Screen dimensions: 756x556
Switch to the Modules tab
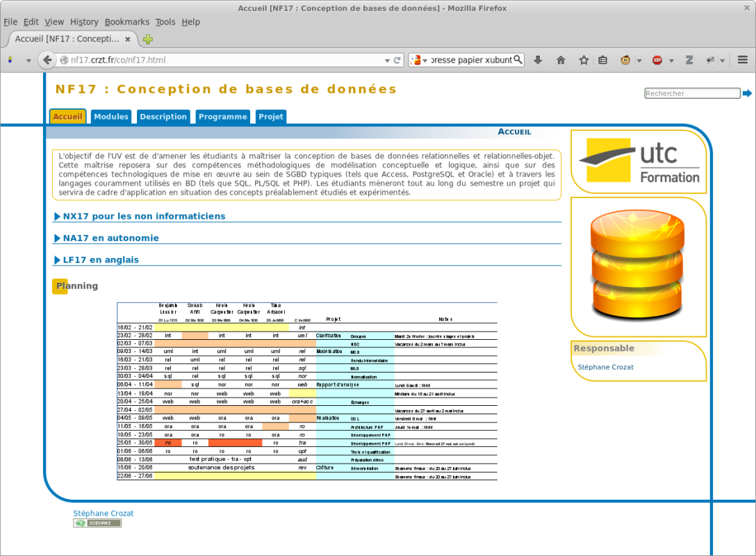click(x=111, y=117)
